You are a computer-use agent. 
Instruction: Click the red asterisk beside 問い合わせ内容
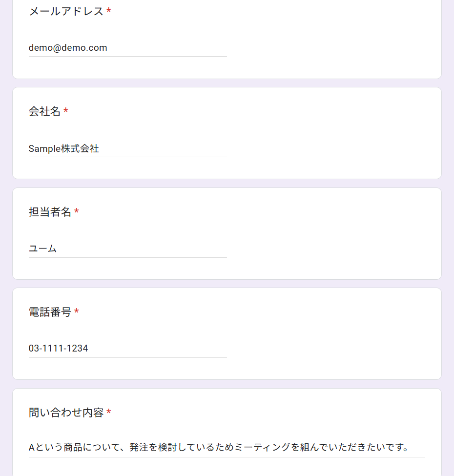108,413
